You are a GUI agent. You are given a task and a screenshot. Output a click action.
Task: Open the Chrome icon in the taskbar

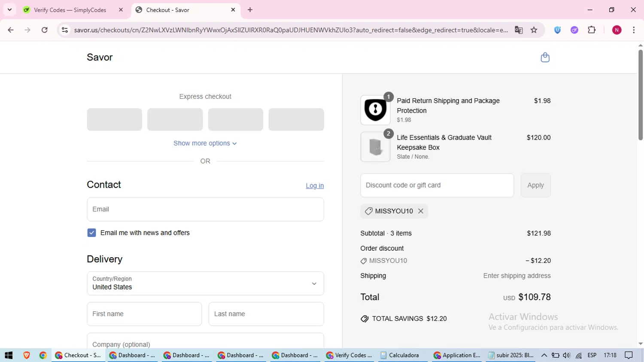pyautogui.click(x=43, y=355)
